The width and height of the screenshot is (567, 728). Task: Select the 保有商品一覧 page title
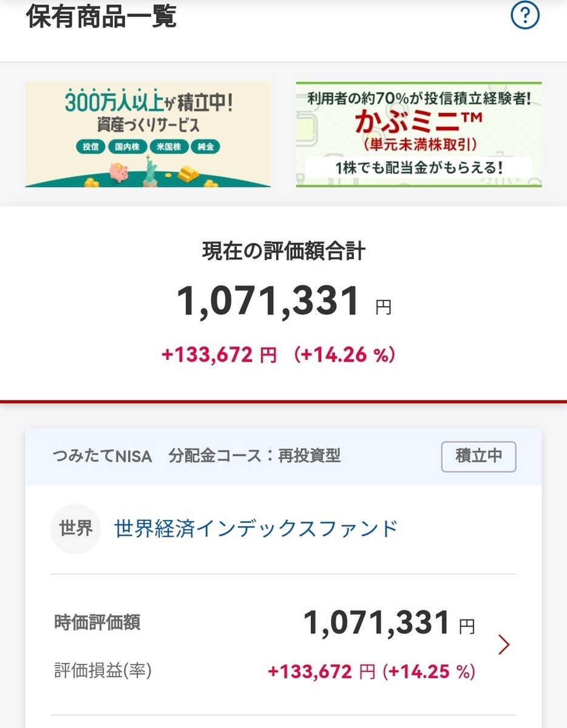click(101, 16)
